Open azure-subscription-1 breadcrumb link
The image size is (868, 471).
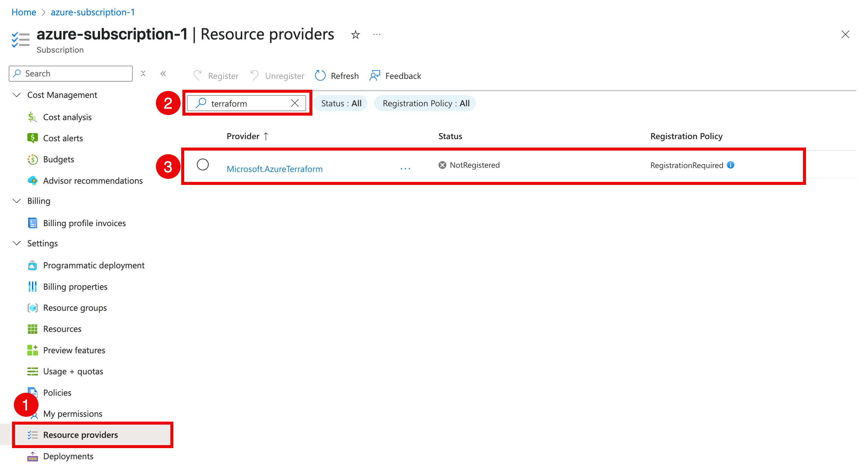coord(93,12)
